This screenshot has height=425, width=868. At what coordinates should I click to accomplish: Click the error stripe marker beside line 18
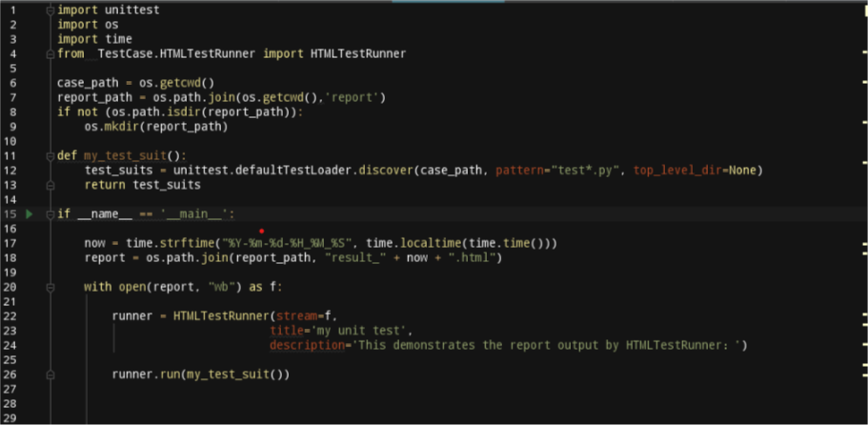click(864, 252)
